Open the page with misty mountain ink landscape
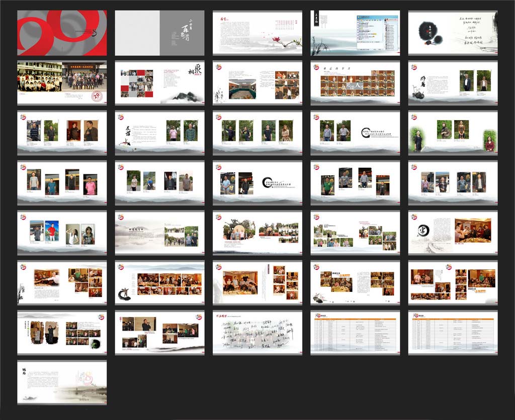Viewport: 515px width, 420px height. pos(159,233)
